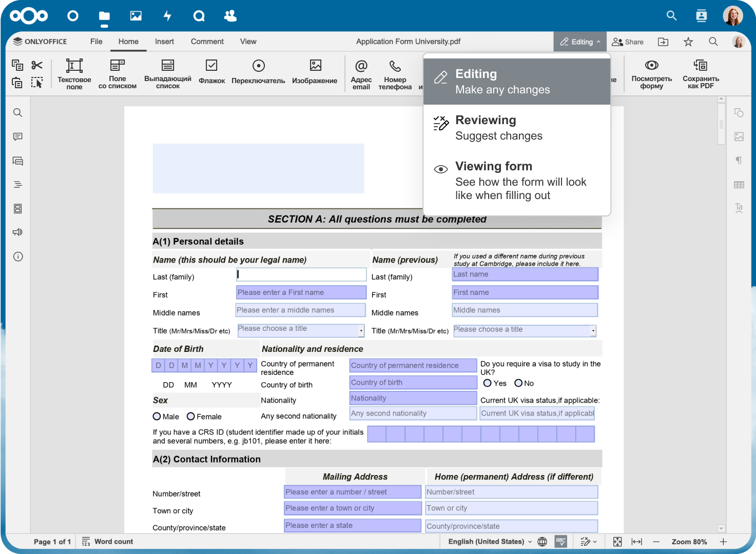Click the zoom in plus button
756x554 pixels.
[x=723, y=542]
